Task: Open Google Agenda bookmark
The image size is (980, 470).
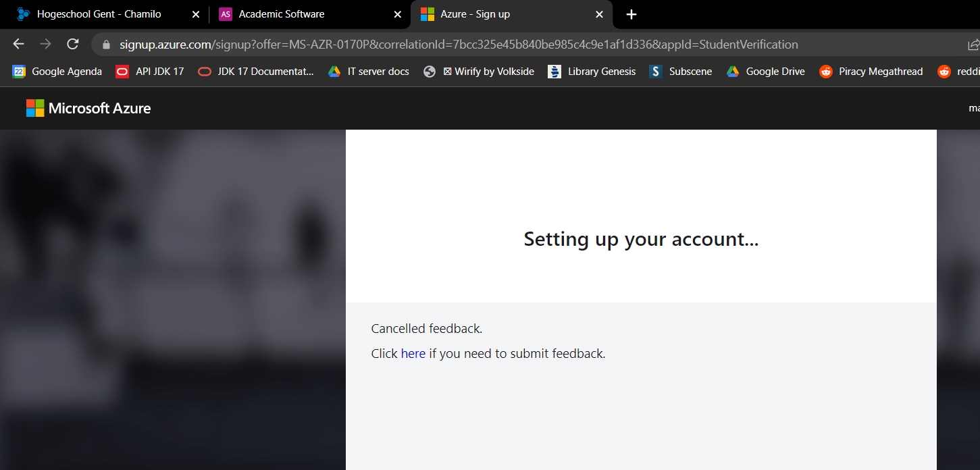Action: tap(57, 72)
